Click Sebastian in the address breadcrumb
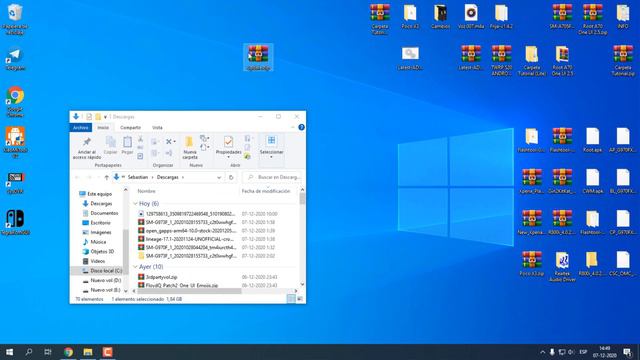 click(x=138, y=177)
